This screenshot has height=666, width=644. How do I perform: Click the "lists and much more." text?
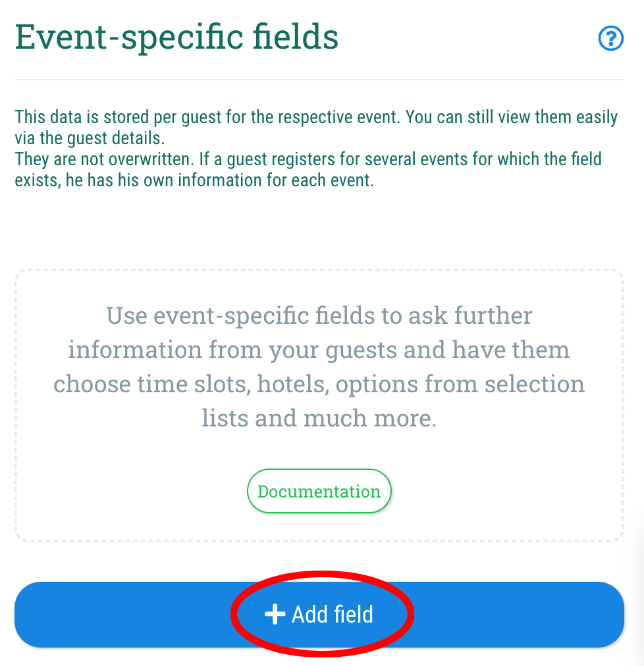click(x=319, y=419)
